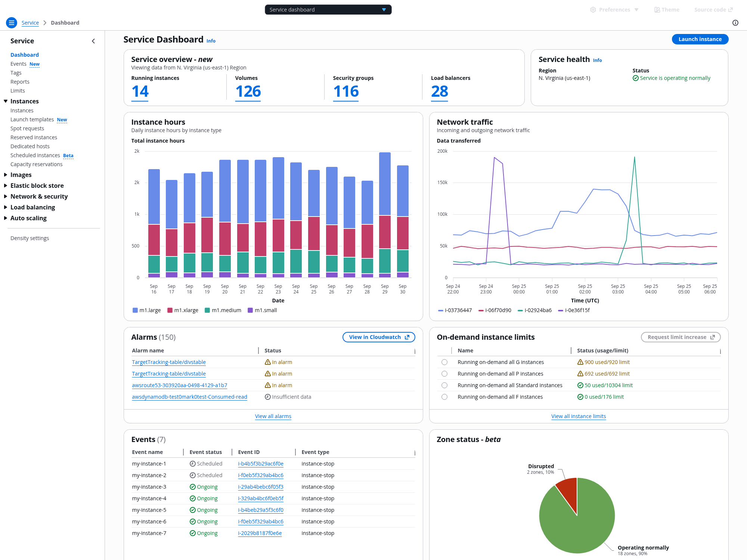
Task: Click m1.xlarge legend color swatch
Action: [x=170, y=310]
